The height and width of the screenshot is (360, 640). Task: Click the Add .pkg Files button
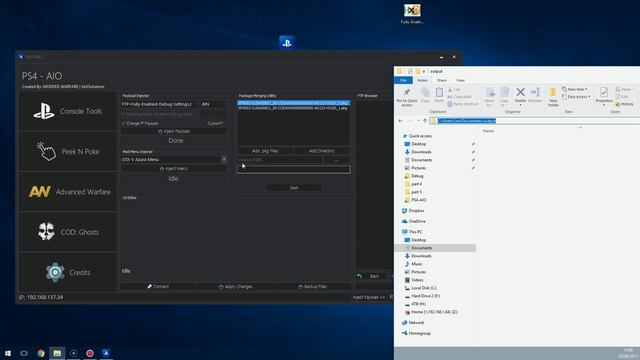265,151
